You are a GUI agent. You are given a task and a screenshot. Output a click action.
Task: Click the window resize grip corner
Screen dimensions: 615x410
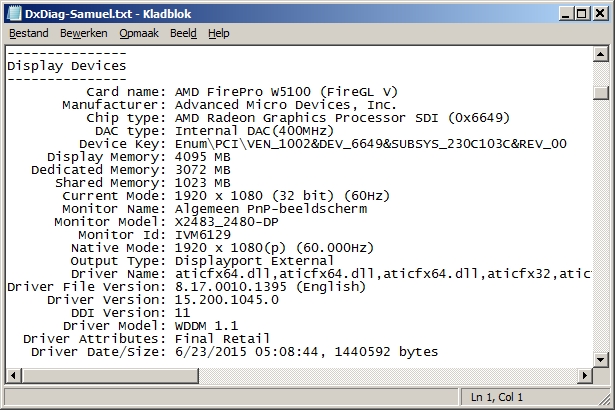click(x=606, y=400)
